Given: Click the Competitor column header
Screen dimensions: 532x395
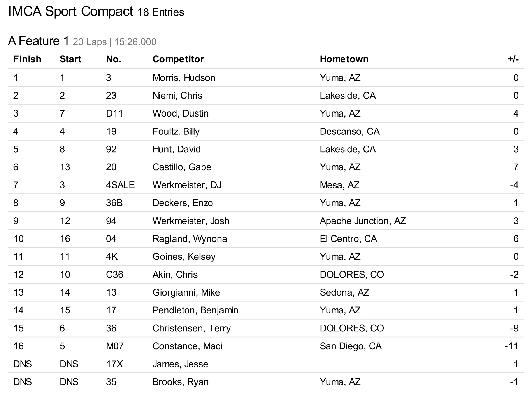Looking at the screenshot, I should pos(178,59).
